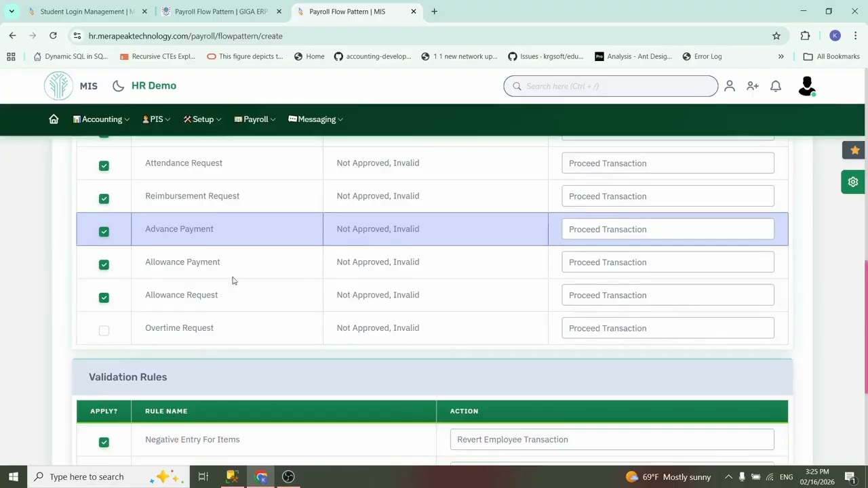Click the Validation Rules heading
868x488 pixels.
(x=127, y=377)
